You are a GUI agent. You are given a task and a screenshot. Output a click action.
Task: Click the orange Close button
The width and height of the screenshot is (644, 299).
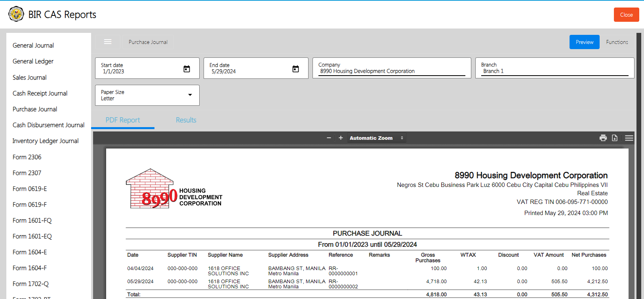point(626,15)
